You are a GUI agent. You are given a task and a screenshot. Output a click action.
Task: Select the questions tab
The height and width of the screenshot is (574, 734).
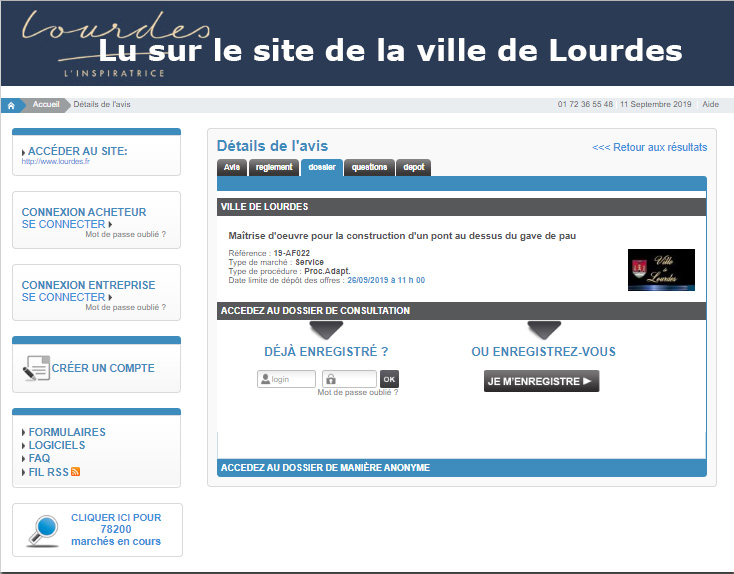tap(369, 168)
